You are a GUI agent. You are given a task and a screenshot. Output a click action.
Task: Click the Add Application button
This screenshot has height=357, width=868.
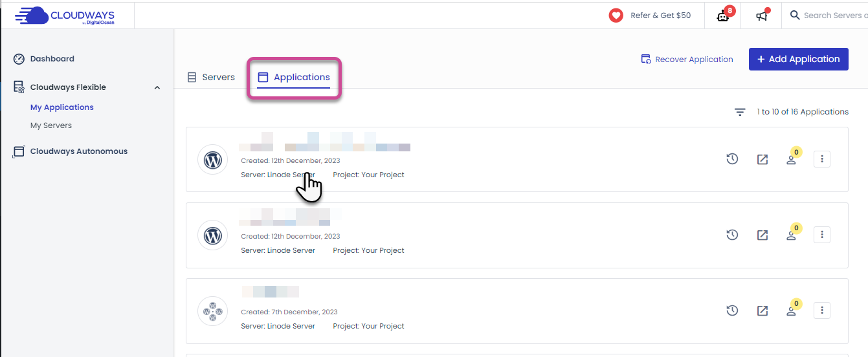(799, 59)
